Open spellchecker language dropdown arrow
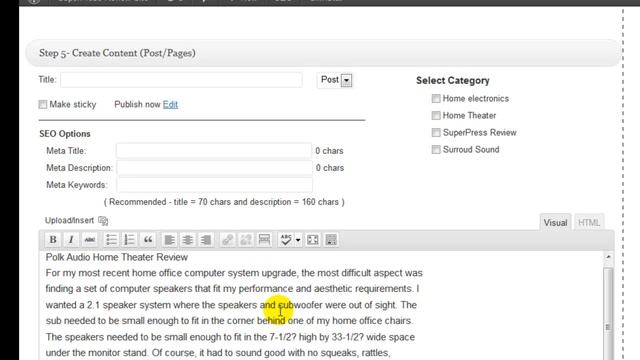This screenshot has height=360, width=640. click(298, 240)
